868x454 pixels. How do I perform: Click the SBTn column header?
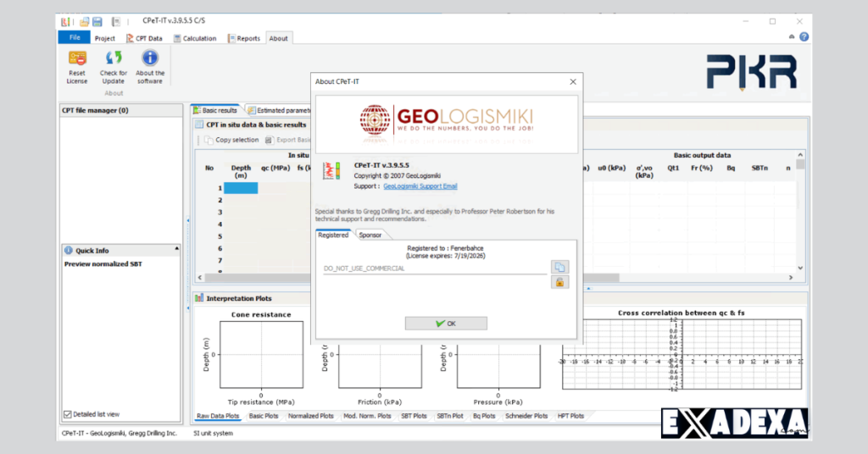pyautogui.click(x=759, y=168)
